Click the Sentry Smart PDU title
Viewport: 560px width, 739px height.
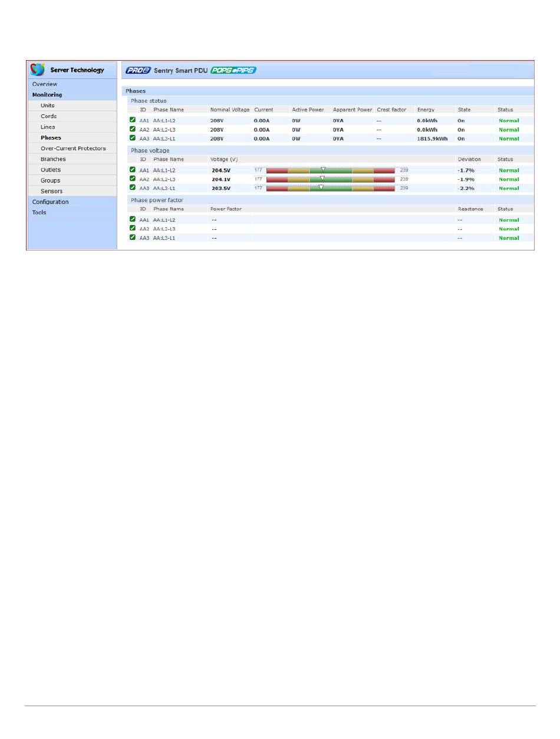(180, 71)
